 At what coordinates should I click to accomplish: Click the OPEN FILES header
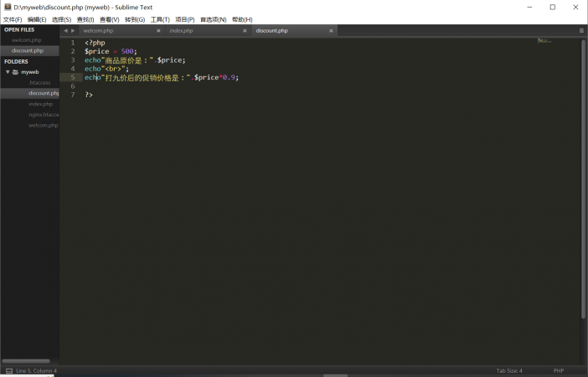coord(19,29)
